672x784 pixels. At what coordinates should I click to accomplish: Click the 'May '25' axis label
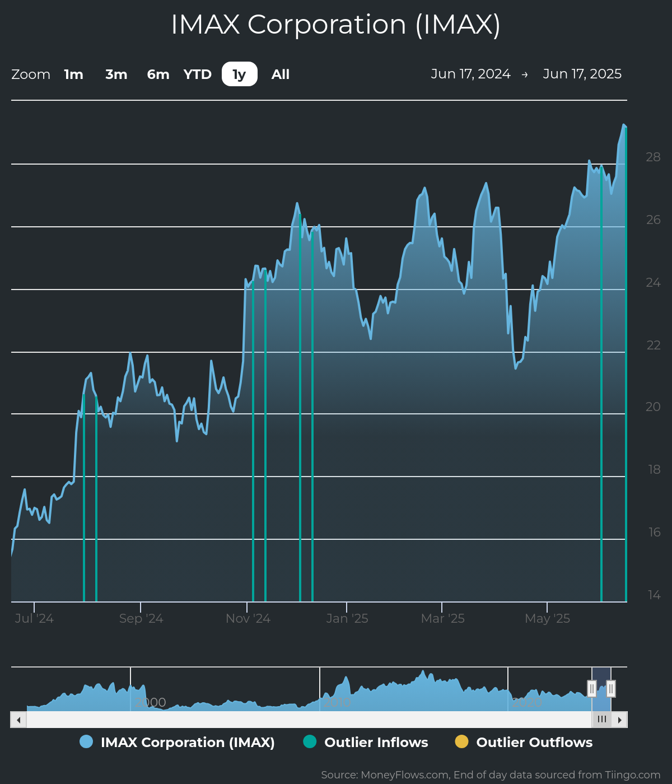tap(547, 618)
